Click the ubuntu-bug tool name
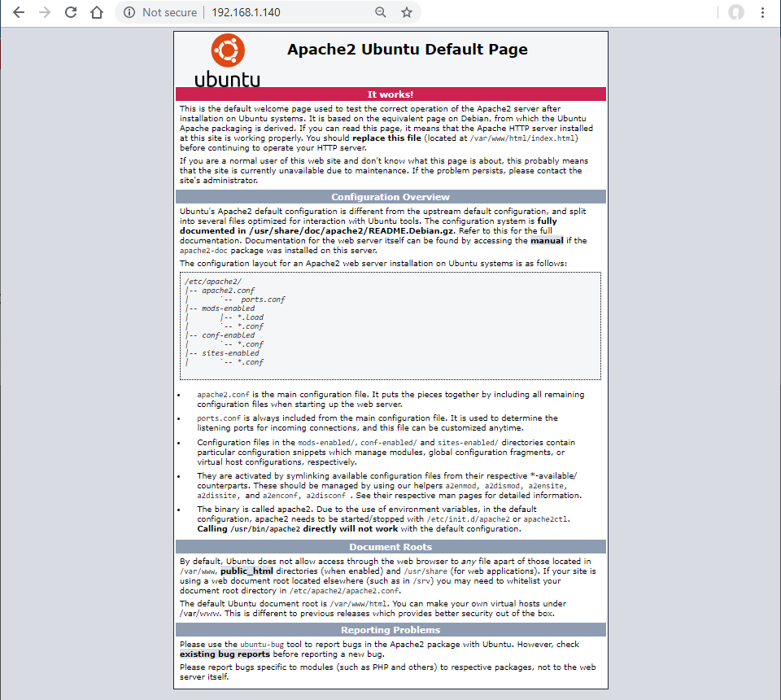Screen dimensions: 781x700 pyautogui.click(x=262, y=645)
